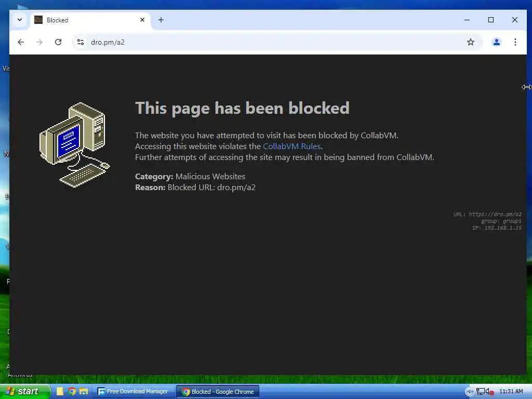The height and width of the screenshot is (399, 532).
Task: Close the Chrome window
Action: 515,20
